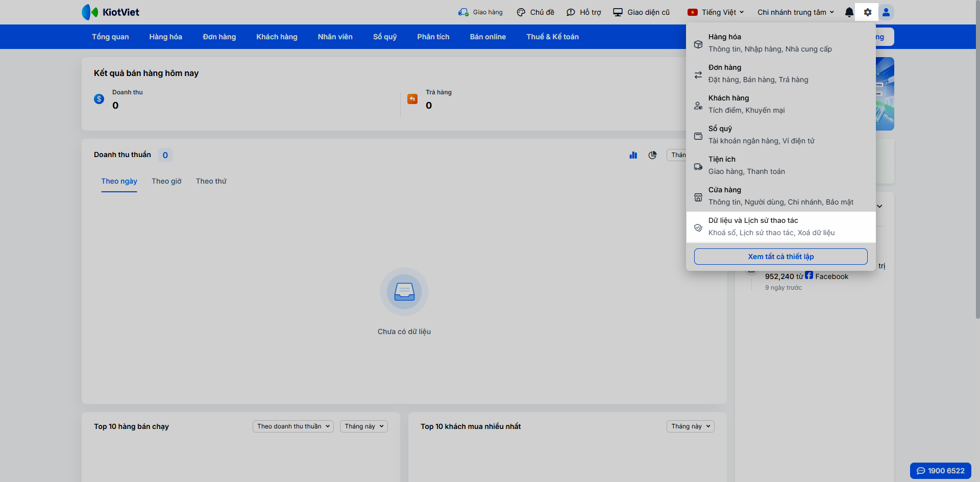Click the KiotViet logo
The width and height of the screenshot is (980, 482).
click(x=110, y=12)
